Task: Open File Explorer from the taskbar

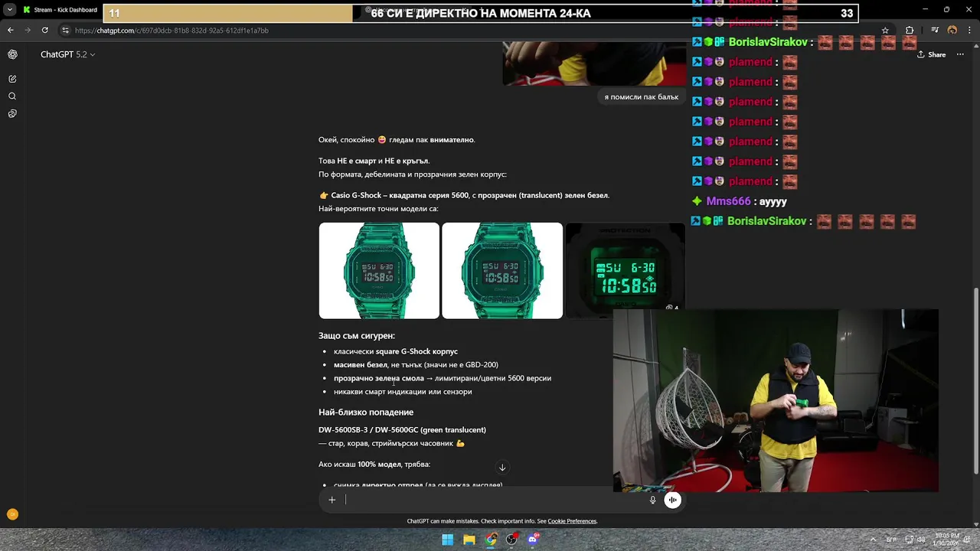Action: (x=469, y=540)
